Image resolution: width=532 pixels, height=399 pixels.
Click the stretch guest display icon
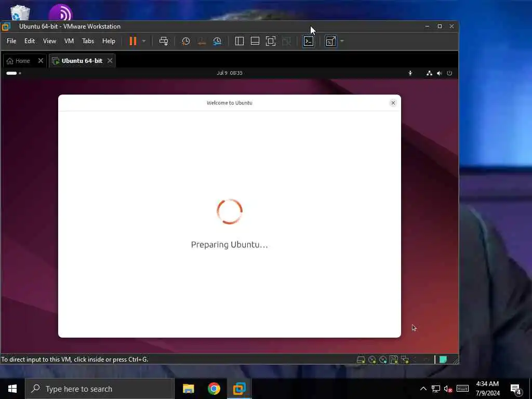pos(330,41)
